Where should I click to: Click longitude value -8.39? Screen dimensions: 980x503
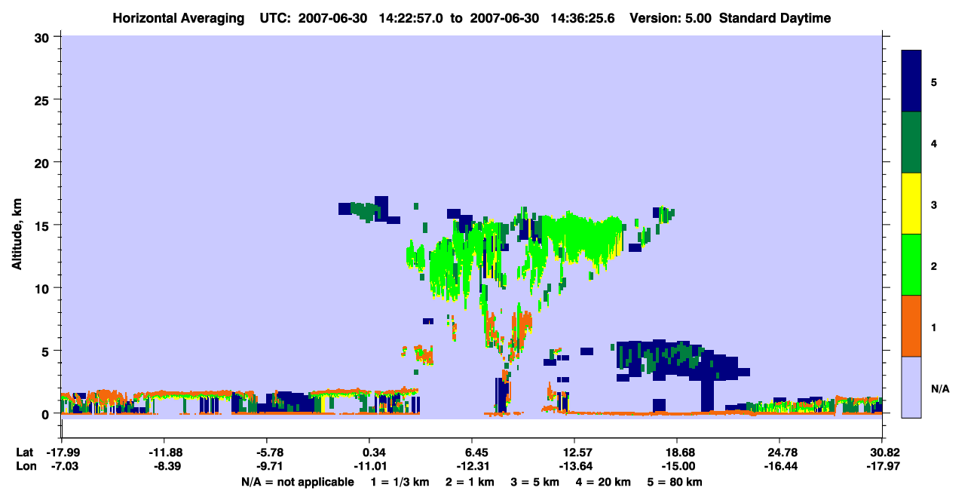(167, 466)
